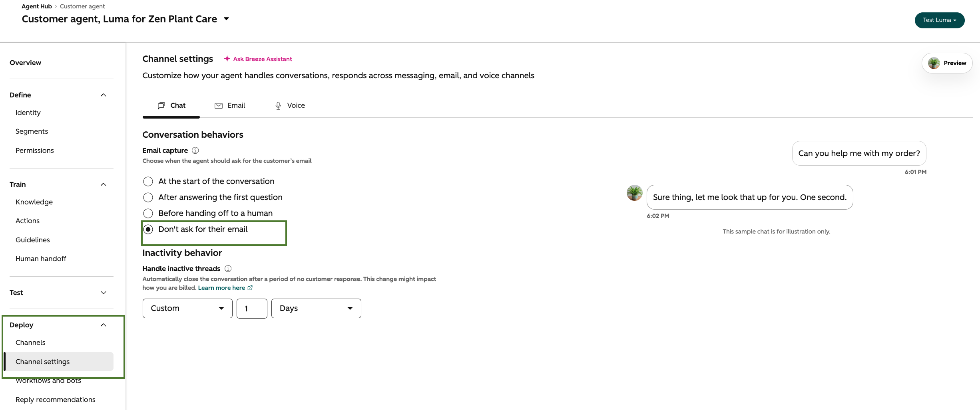980x410 pixels.
Task: Open the agent name dropdown arrow
Action: click(227, 19)
